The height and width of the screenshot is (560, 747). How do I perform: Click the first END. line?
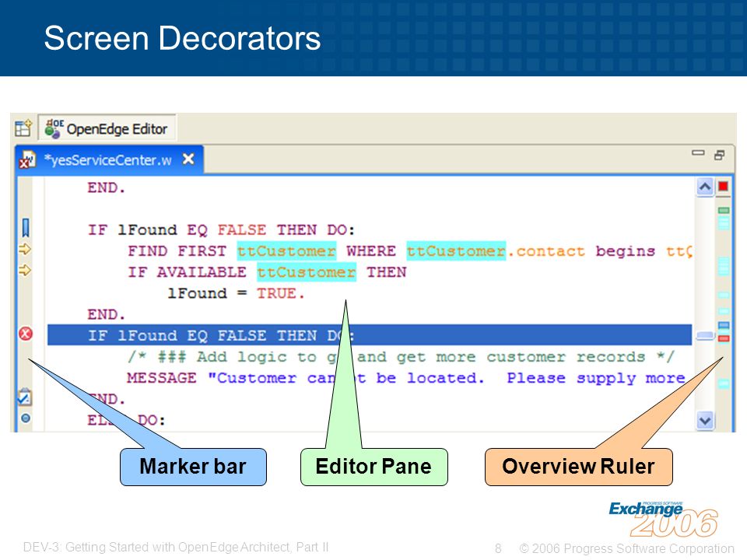pos(107,187)
